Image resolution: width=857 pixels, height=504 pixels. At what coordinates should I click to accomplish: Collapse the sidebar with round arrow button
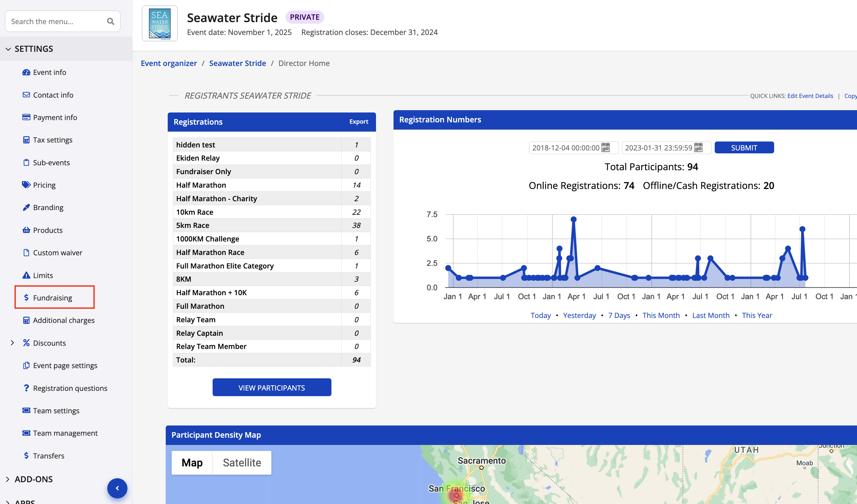click(117, 488)
